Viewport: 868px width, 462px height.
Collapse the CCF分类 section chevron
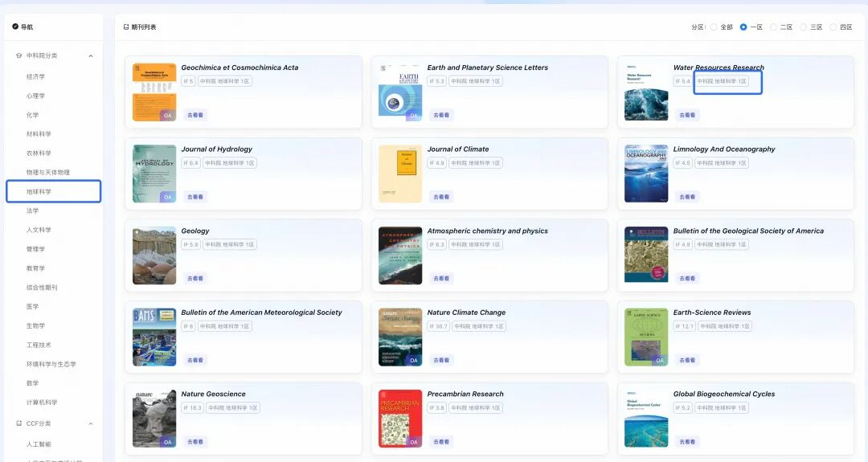tap(91, 423)
